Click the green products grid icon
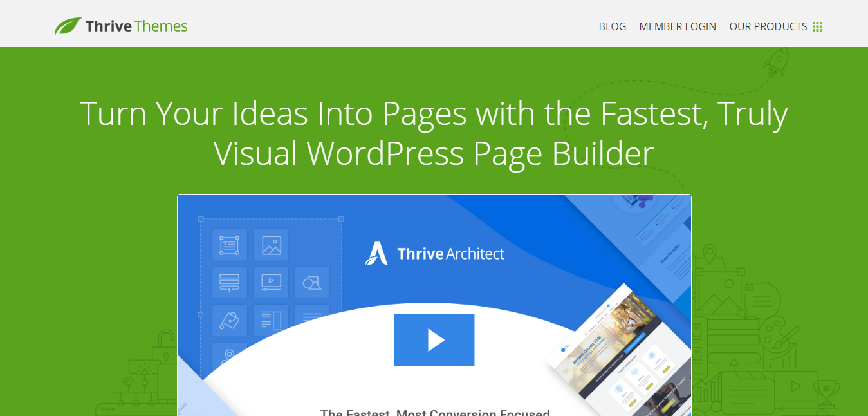The height and width of the screenshot is (416, 868). click(817, 26)
